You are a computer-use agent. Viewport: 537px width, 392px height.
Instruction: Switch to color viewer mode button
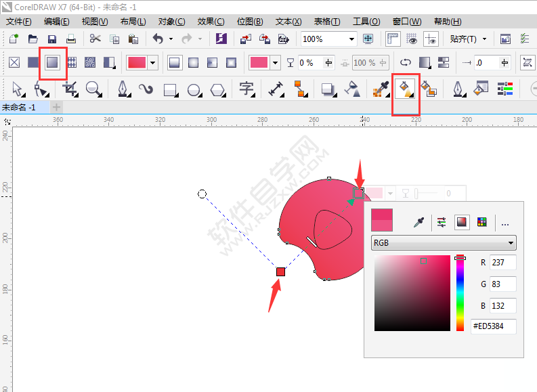462,222
